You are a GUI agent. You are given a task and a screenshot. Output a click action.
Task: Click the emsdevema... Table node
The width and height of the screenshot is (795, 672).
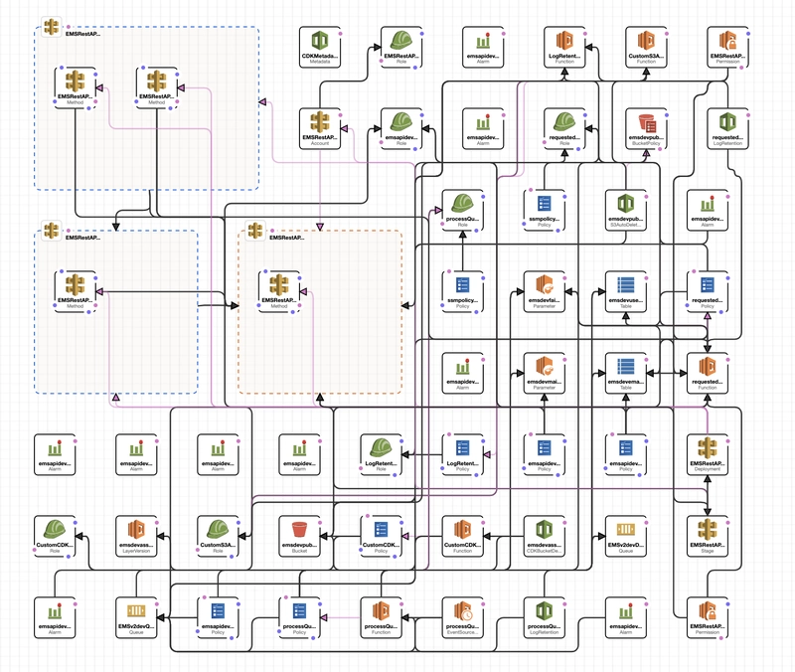tap(626, 373)
